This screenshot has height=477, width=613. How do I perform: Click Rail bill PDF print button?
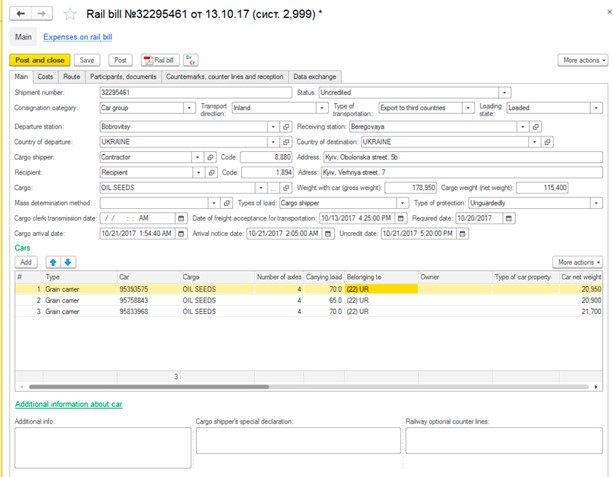(160, 60)
